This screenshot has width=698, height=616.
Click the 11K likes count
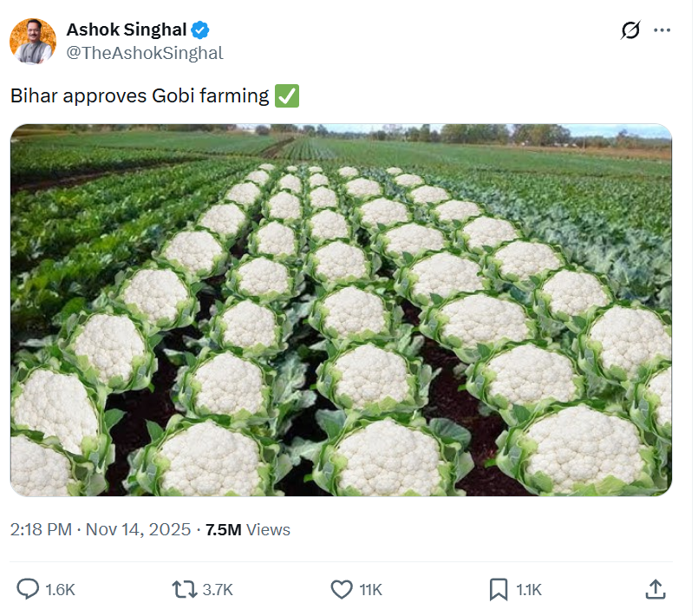370,590
